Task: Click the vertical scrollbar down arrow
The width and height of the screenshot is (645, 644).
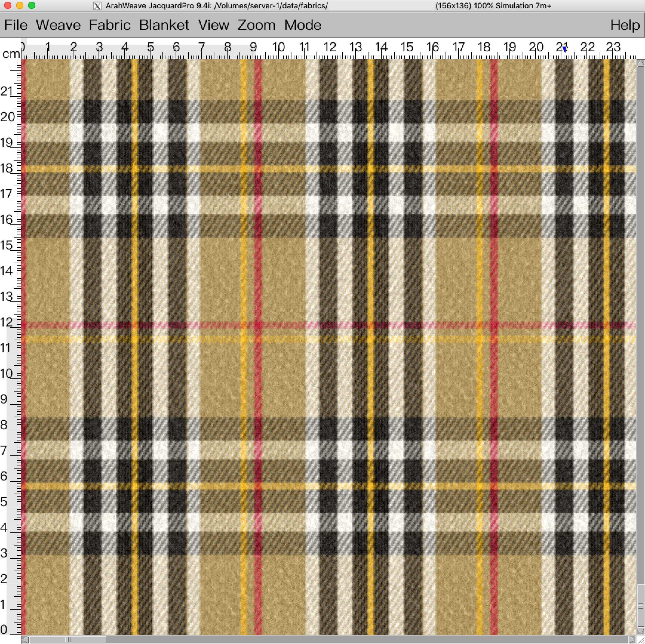Action: [x=641, y=631]
